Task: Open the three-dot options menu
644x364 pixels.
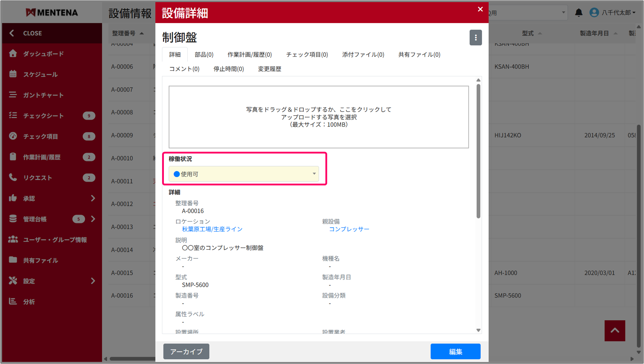Action: [x=475, y=37]
